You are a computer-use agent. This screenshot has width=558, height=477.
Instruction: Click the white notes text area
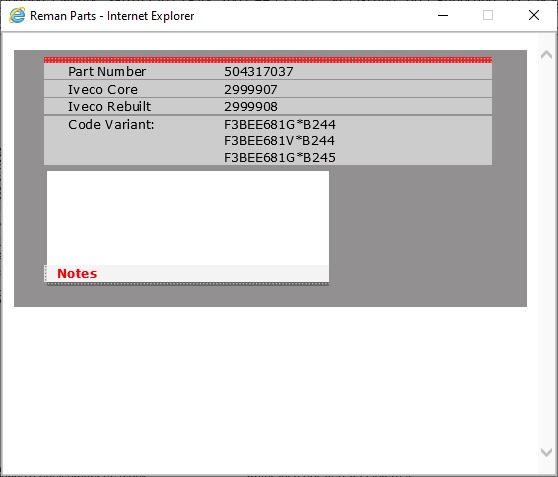188,218
